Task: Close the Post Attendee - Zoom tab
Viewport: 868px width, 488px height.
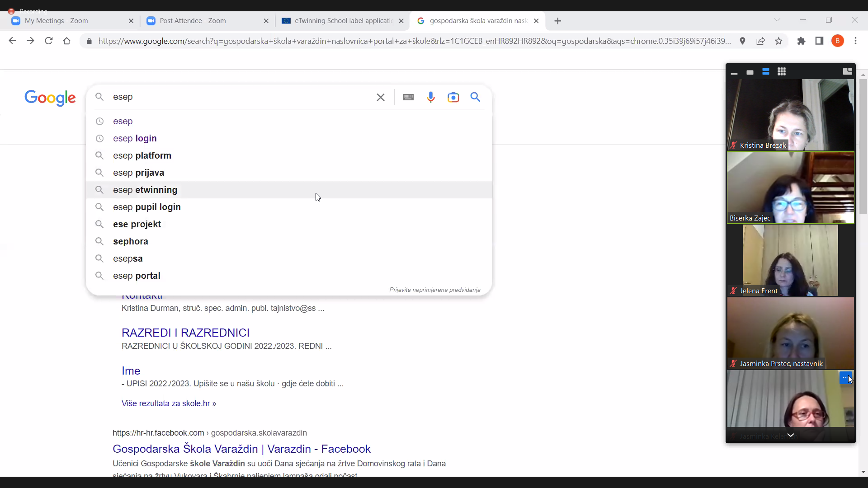Action: 266,21
